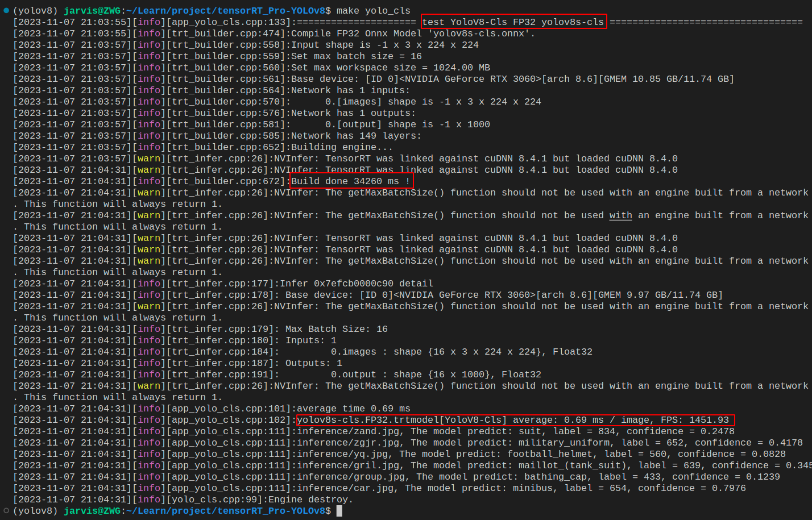The image size is (812, 520).
Task: Click '0.[images] shape is -1 x 3 x 224 x 224'
Action: click(433, 102)
